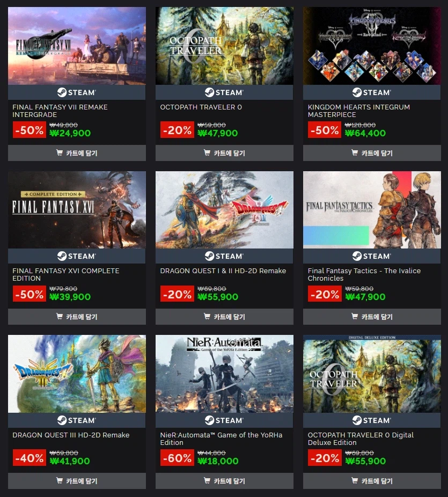Viewport: 448px width, 497px height.
Task: Open the NieR:Automata cover artwork
Action: click(x=224, y=374)
